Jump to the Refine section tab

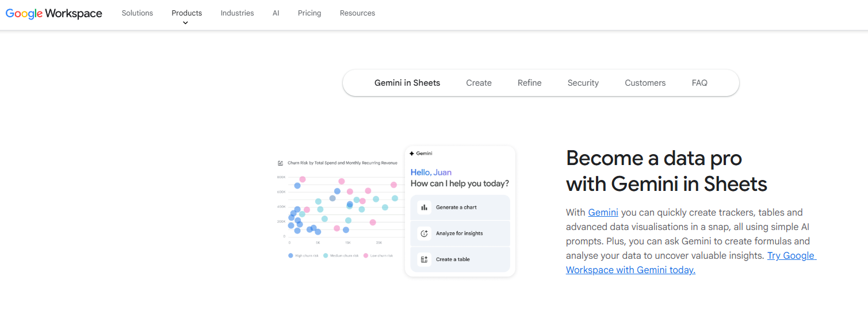pyautogui.click(x=529, y=83)
